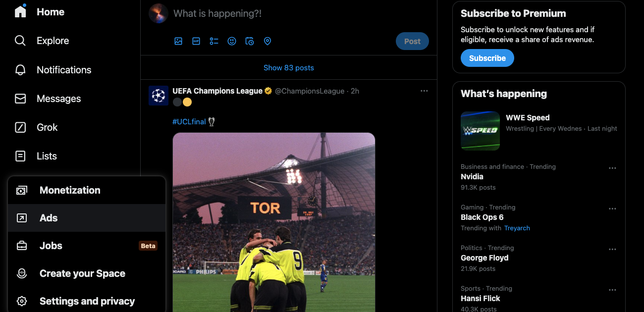Open Settings and privacy menu item
Screen dimensions: 644x312
[x=87, y=301]
